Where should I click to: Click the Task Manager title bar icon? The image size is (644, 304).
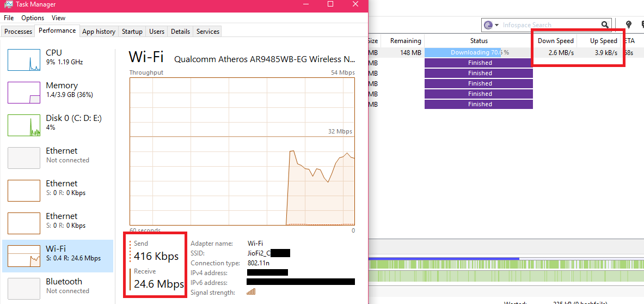coord(8,4)
